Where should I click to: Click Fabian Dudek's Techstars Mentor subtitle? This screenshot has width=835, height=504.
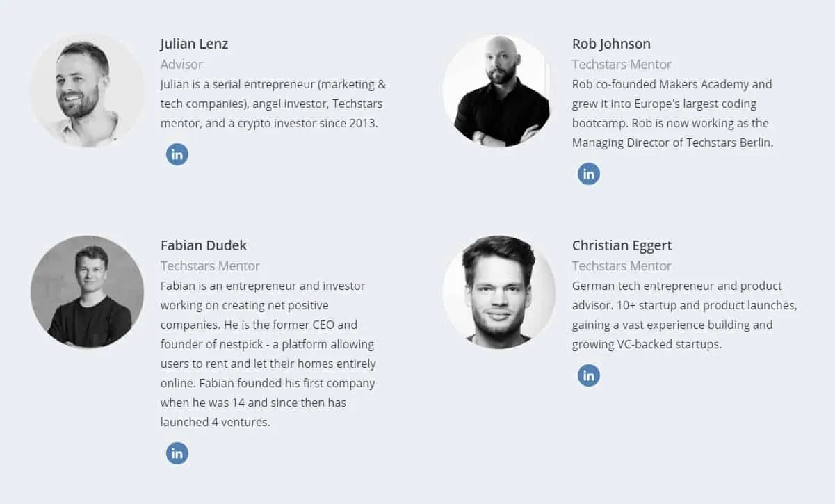210,266
